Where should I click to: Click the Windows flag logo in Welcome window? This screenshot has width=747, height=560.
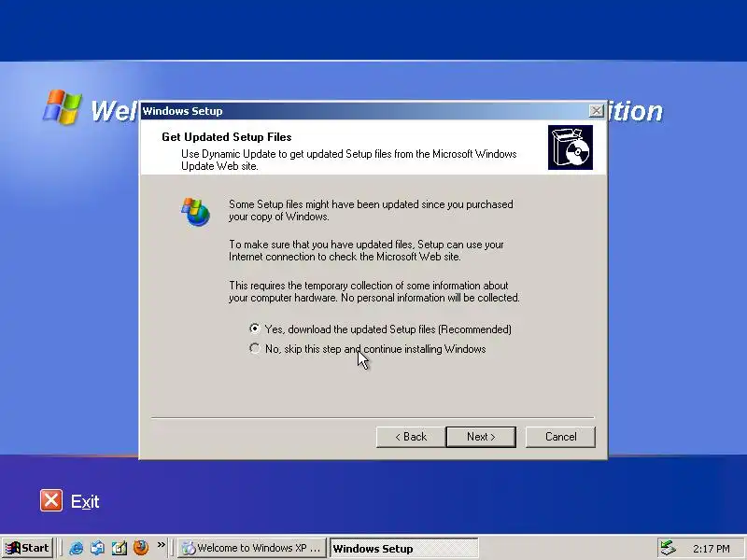click(x=63, y=107)
